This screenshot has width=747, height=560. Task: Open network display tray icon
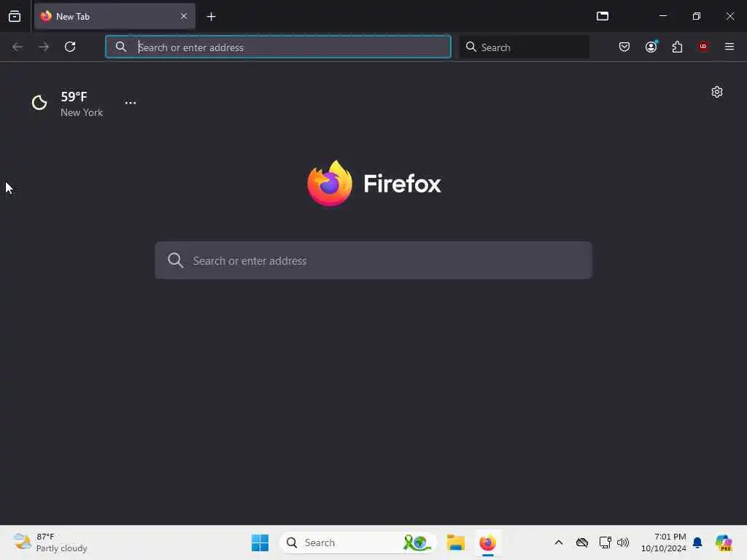click(605, 542)
